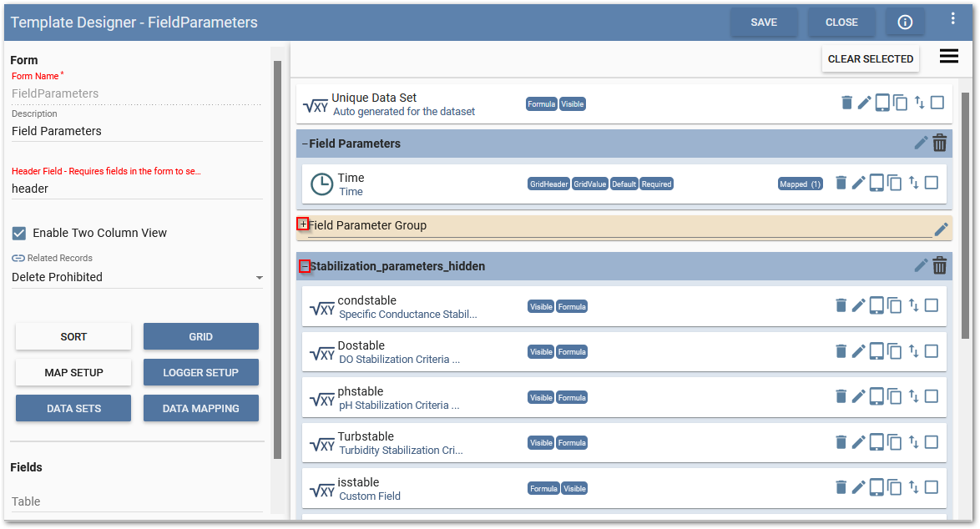Click the SAVE button
Viewport: 980px width, 529px height.
[764, 23]
